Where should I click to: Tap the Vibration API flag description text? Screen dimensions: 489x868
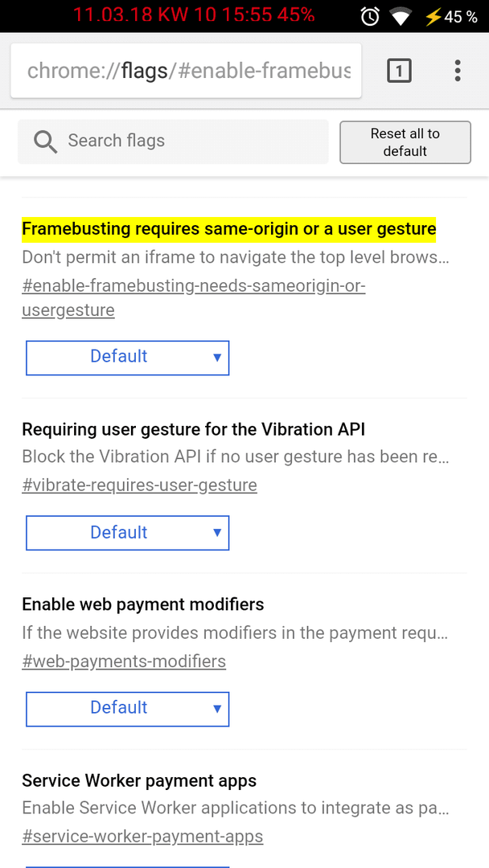point(236,457)
